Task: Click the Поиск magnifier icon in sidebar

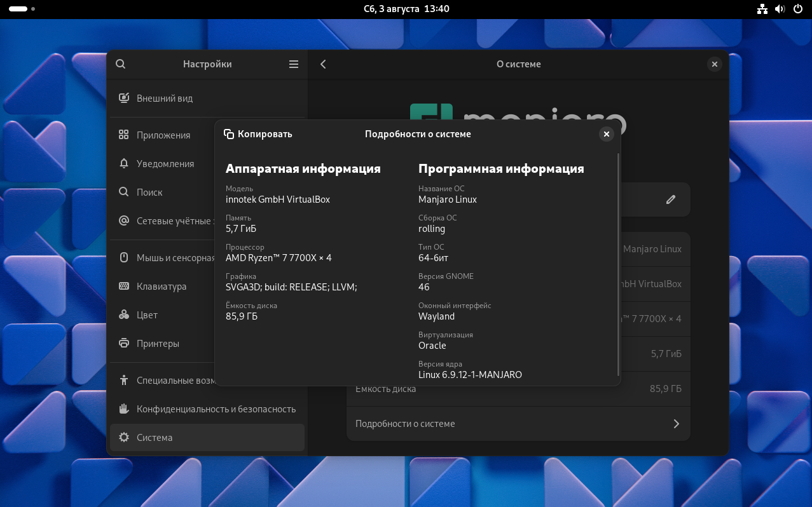Action: [124, 192]
